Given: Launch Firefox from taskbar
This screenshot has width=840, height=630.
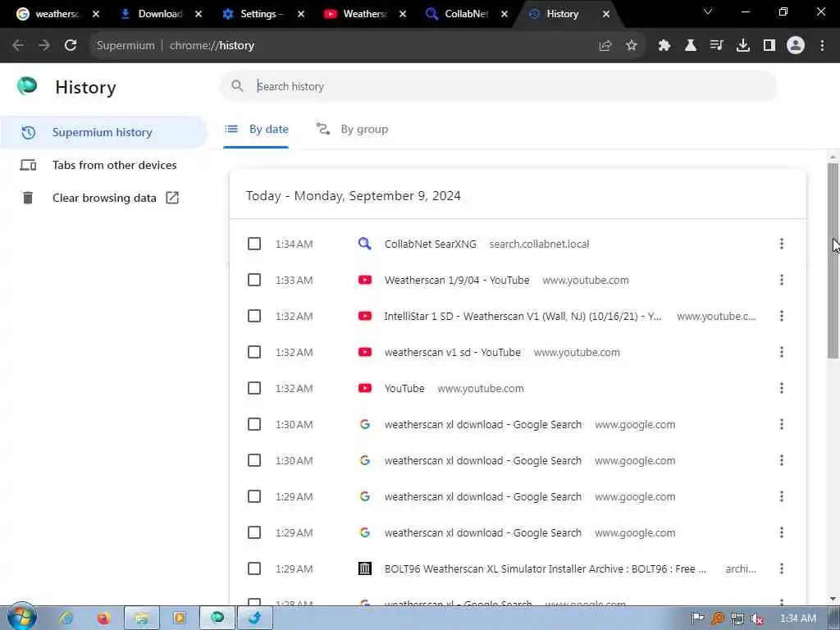Looking at the screenshot, I should click(x=103, y=619).
